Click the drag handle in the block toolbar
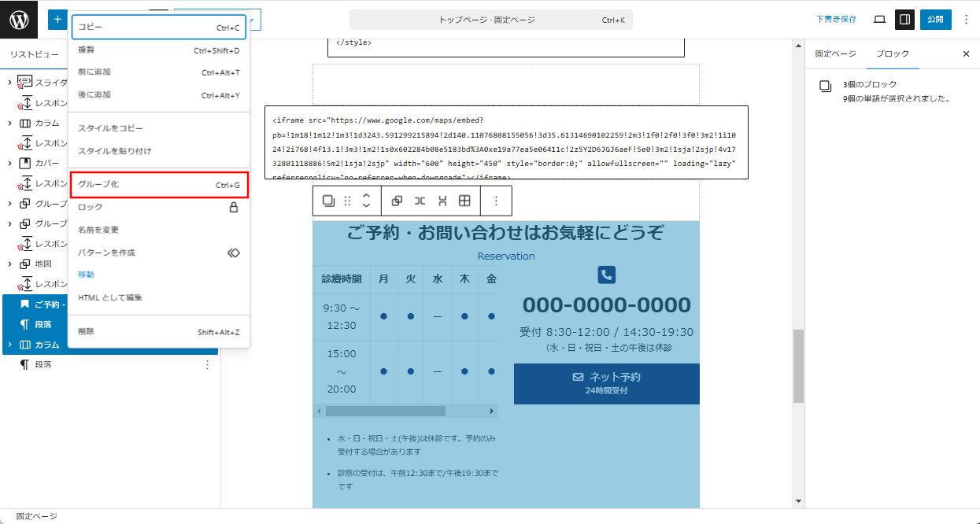This screenshot has height=524, width=980. pos(347,201)
